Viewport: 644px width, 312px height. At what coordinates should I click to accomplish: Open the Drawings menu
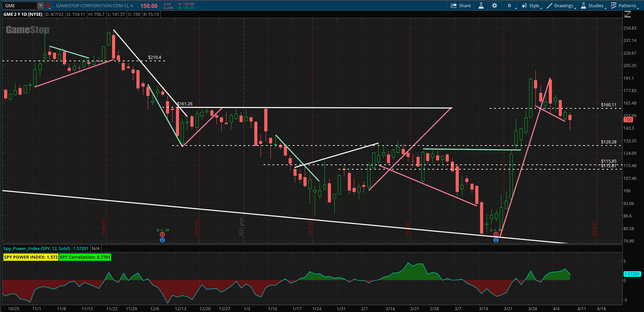coord(561,6)
